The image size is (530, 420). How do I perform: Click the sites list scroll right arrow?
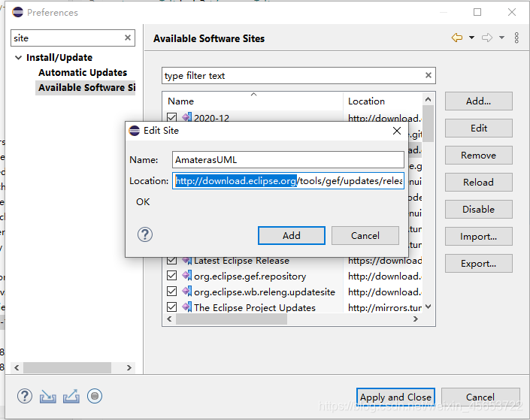416,319
